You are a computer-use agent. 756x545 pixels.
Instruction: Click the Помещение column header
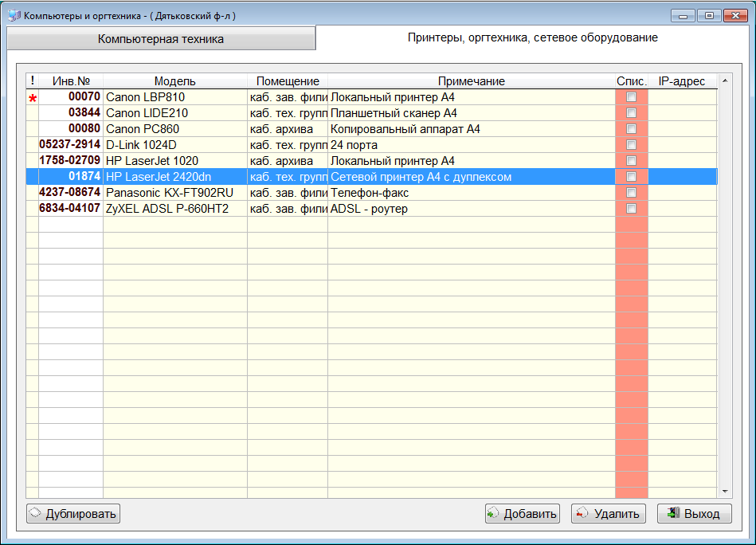pos(288,81)
